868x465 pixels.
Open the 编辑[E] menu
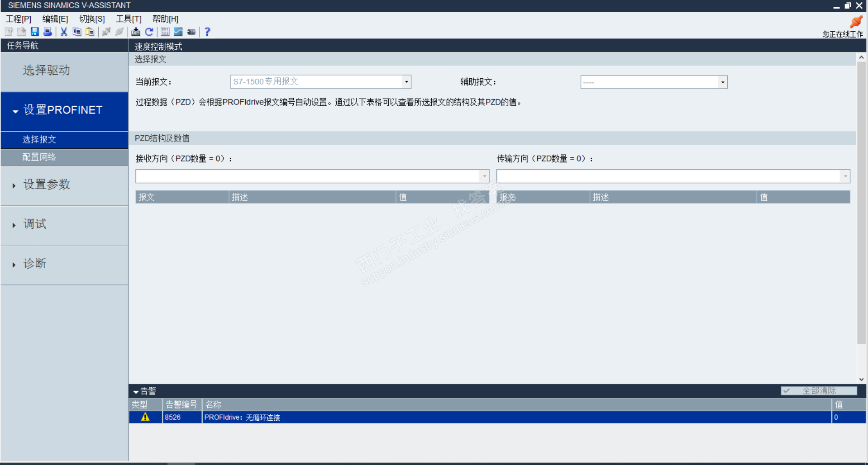click(x=55, y=19)
